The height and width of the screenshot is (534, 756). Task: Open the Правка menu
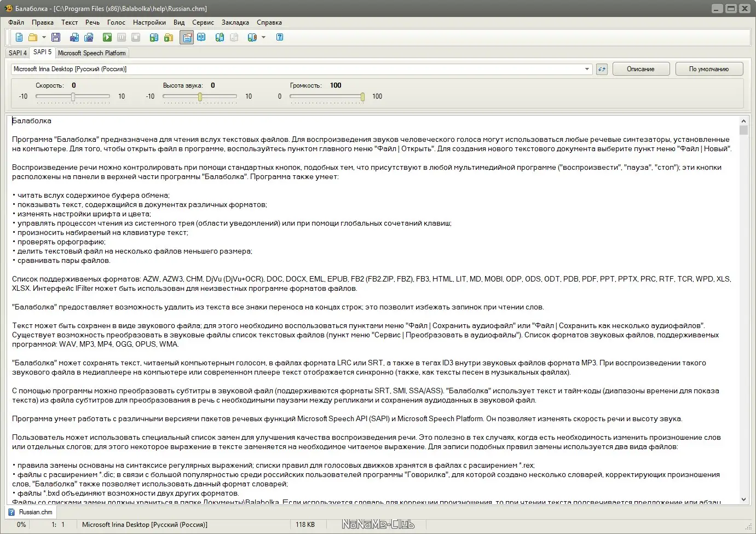43,22
